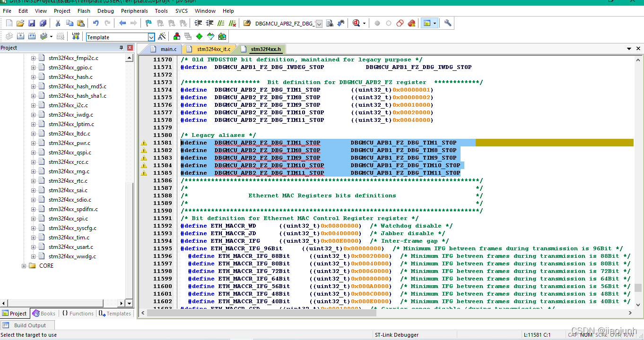The height and width of the screenshot is (340, 644).
Task: Expand the CORE folder in project tree
Action: 24,266
